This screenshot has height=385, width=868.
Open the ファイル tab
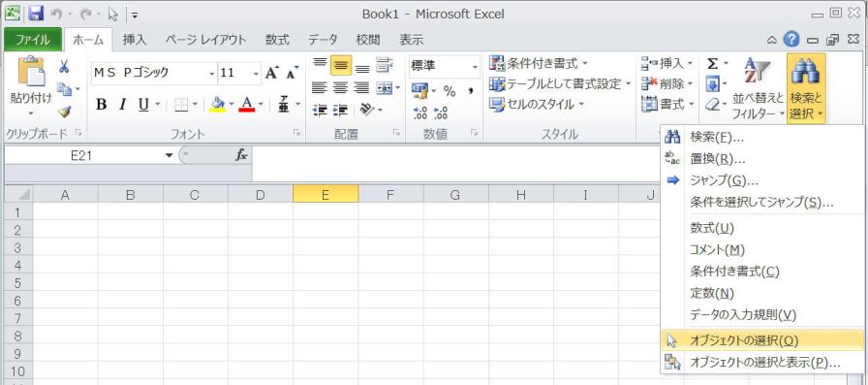(32, 40)
